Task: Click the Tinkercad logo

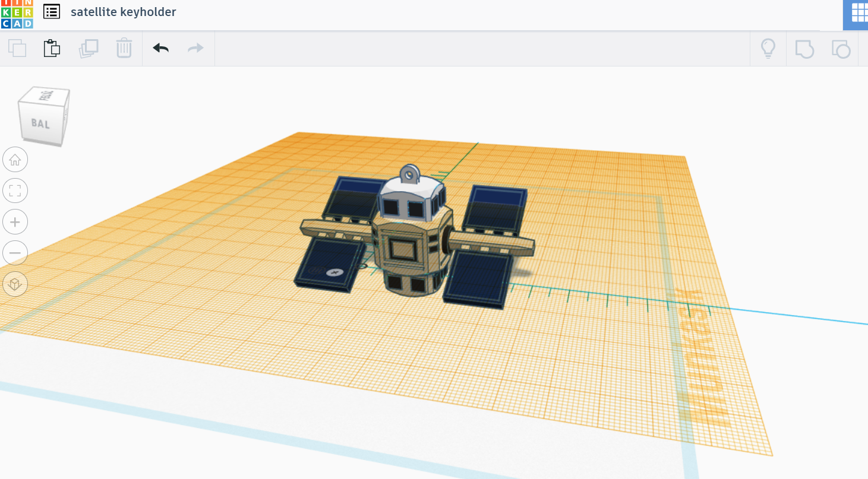Action: point(17,13)
